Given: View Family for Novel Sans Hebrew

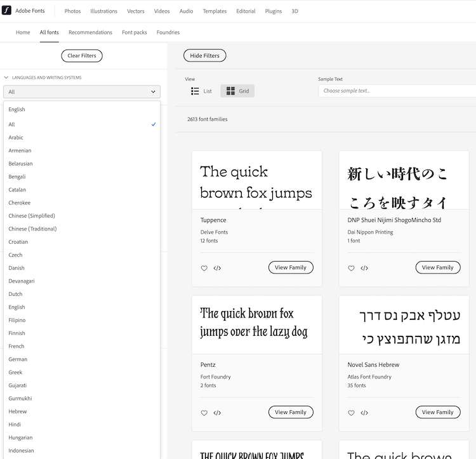Looking at the screenshot, I should 438,412.
